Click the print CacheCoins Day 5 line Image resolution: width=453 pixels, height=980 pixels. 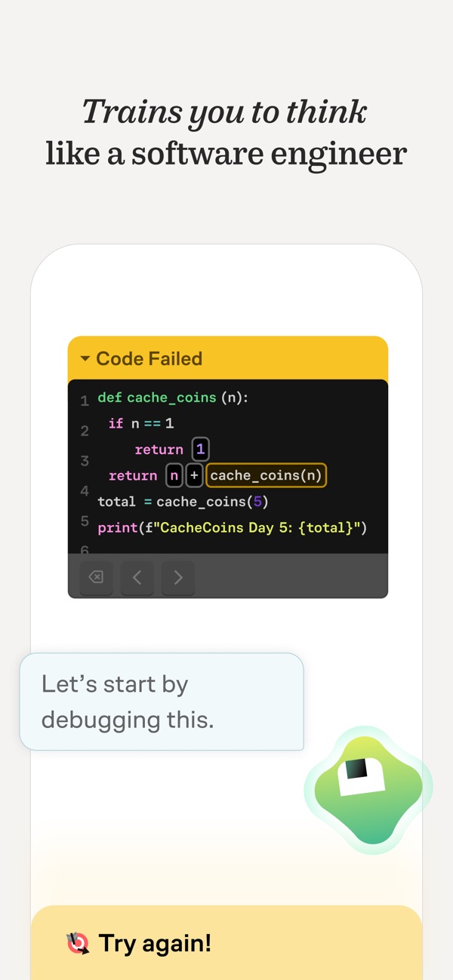(233, 527)
